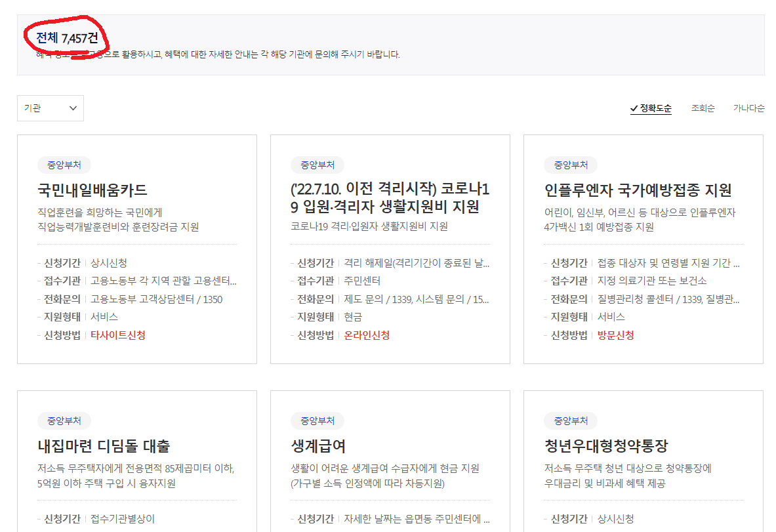Open the 청년우대형청약통장 card title
This screenshot has height=532, width=776.
coord(606,446)
